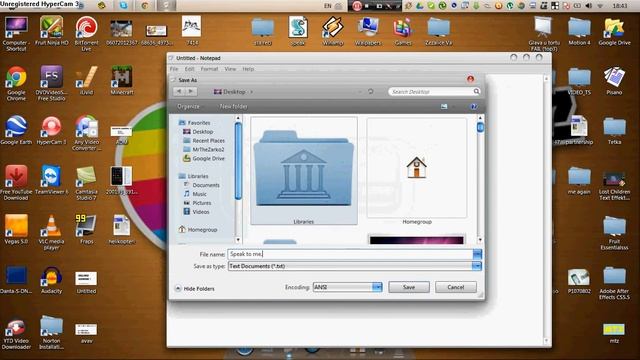The height and width of the screenshot is (360, 640).
Task: Select the Libraries folder thumbnail
Action: 304,171
